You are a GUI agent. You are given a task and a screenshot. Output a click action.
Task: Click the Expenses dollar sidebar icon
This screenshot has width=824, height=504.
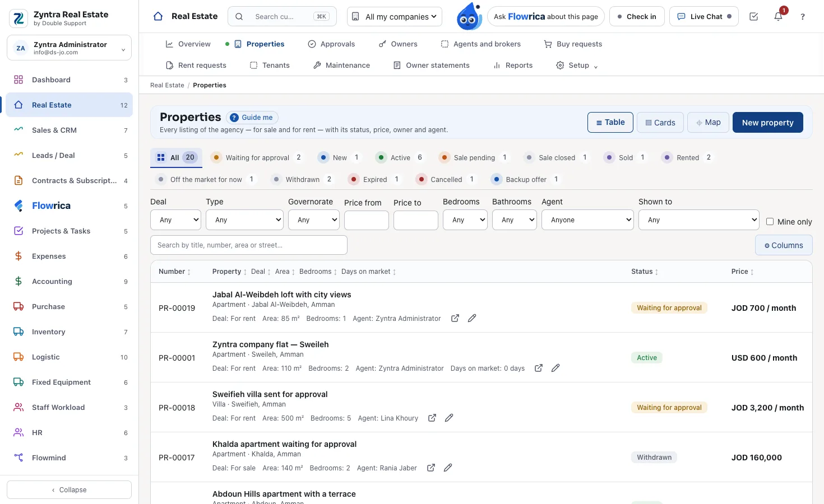(18, 256)
